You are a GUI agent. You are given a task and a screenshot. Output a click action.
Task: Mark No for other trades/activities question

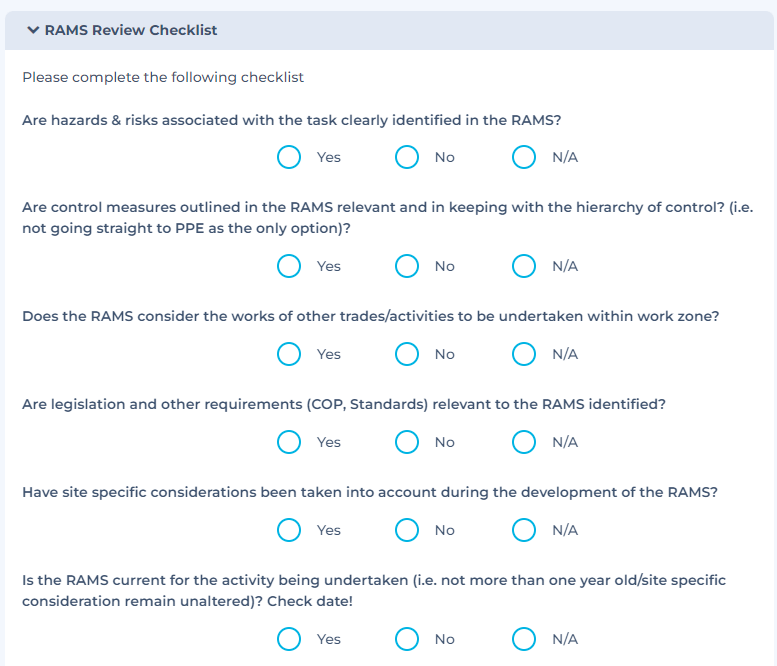point(407,354)
